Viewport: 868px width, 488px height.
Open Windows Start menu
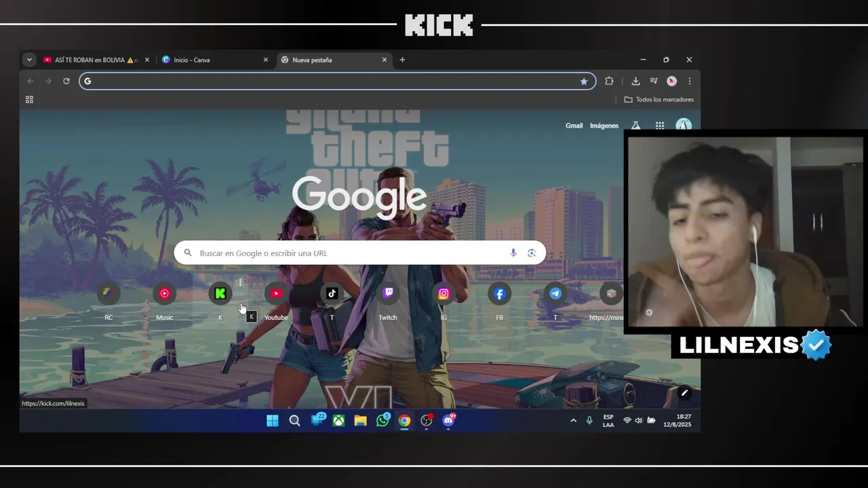click(273, 421)
